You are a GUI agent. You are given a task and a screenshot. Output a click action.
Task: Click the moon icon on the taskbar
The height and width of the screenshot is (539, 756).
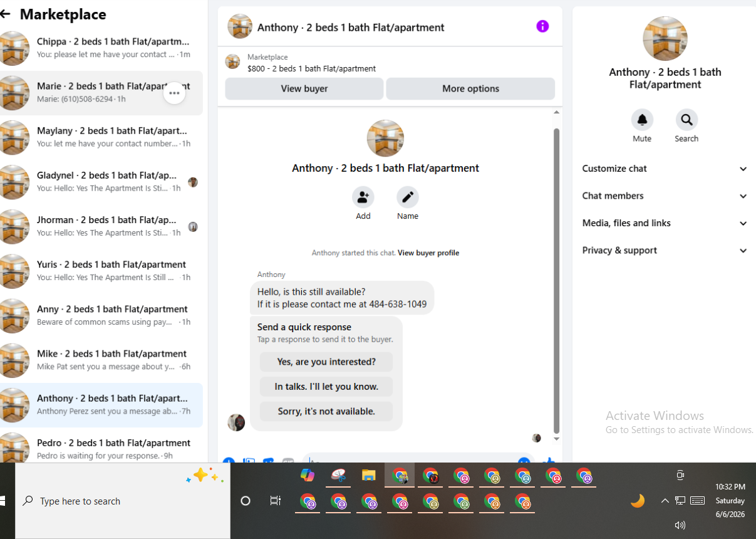click(638, 501)
